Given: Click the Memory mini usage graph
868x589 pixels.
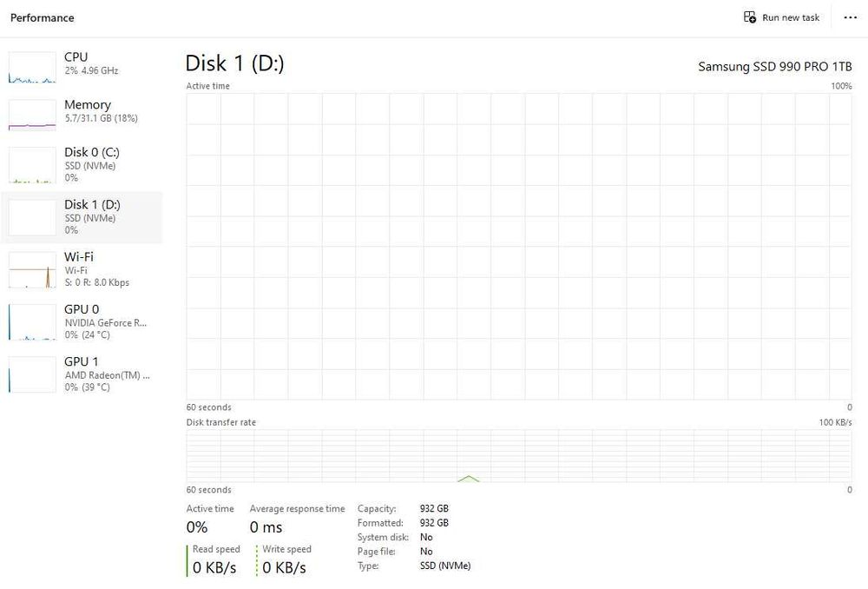Looking at the screenshot, I should click(32, 116).
